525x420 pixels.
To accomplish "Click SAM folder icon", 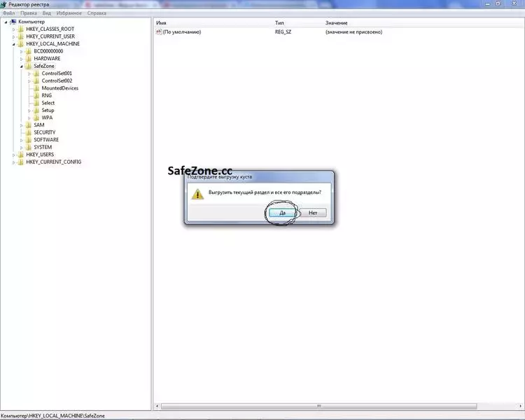I will (29, 125).
